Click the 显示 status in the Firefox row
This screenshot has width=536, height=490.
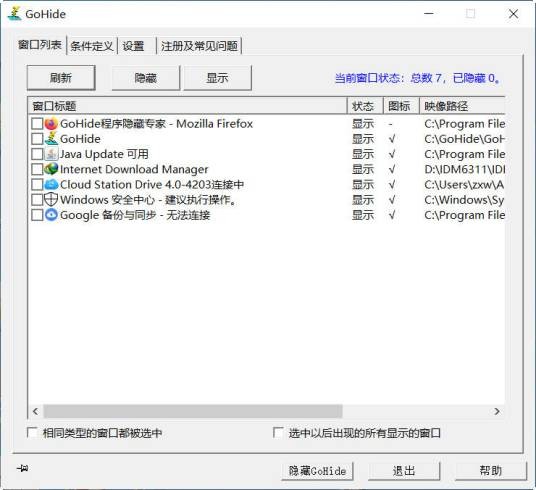363,124
